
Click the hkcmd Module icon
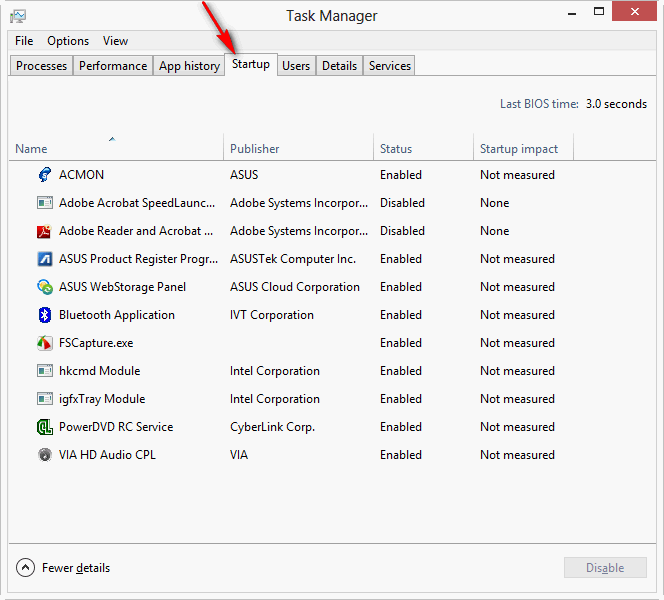pos(44,371)
